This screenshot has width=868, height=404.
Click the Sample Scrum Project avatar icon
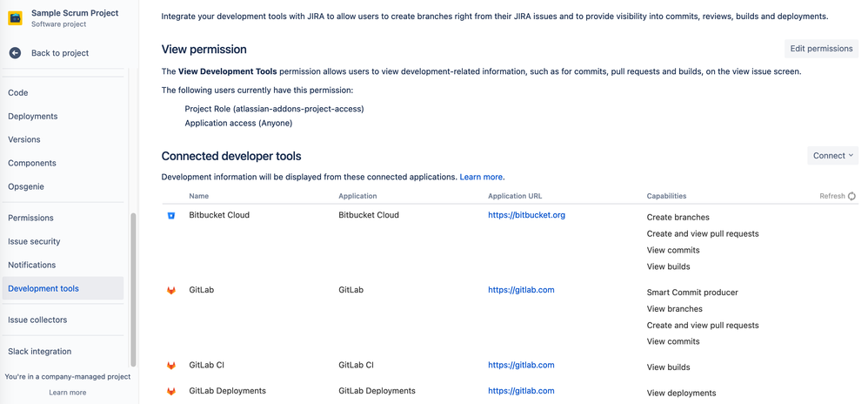point(16,17)
